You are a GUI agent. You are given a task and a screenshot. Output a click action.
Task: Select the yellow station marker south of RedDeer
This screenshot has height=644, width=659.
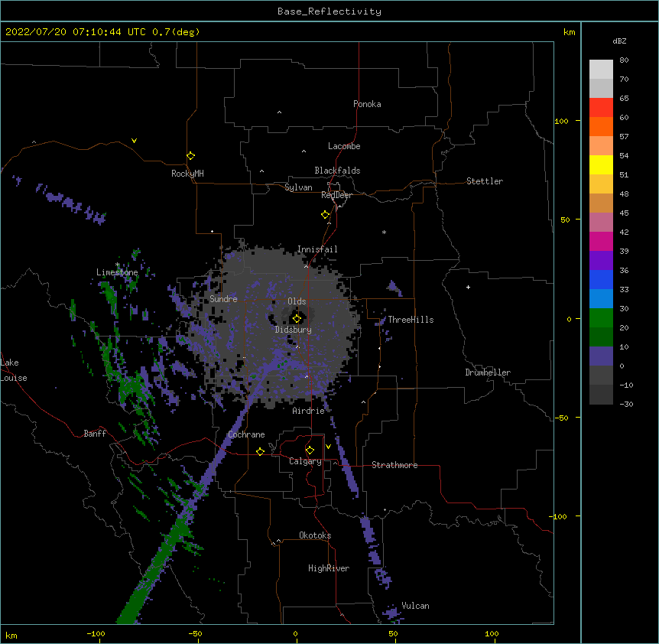325,215
